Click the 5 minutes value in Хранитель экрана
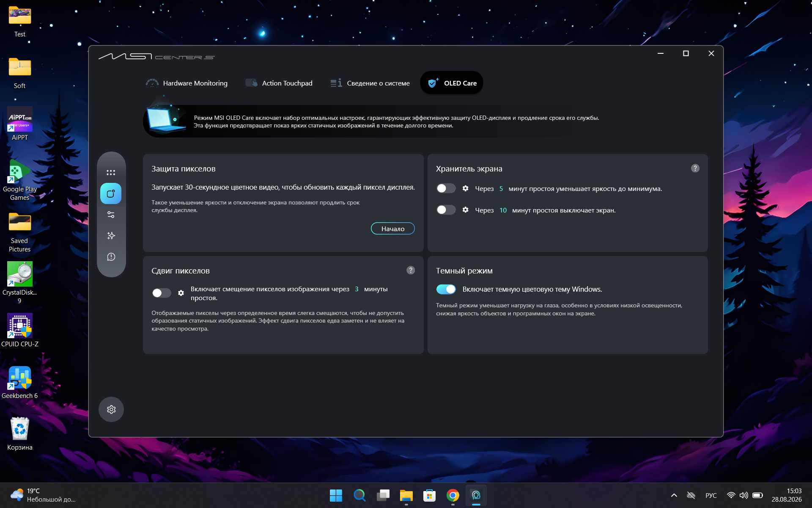 click(x=501, y=189)
